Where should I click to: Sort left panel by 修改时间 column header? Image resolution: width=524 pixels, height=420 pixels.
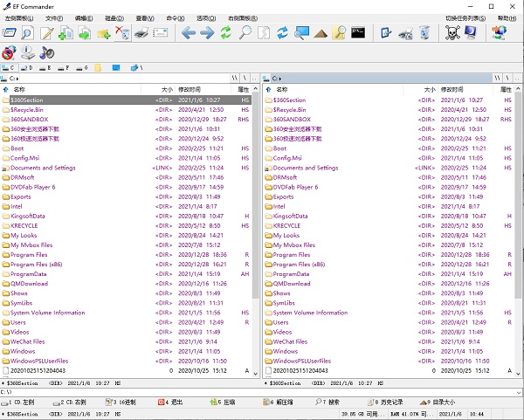(190, 89)
